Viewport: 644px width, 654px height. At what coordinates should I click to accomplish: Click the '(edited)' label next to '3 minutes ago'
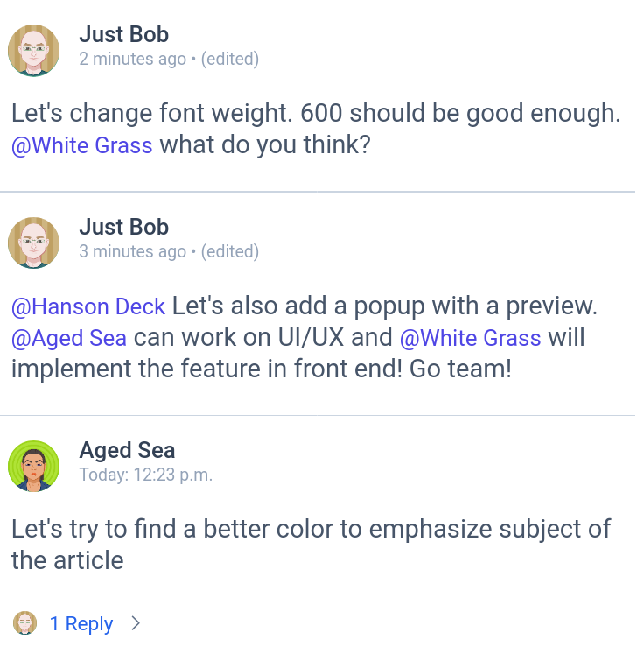click(230, 251)
